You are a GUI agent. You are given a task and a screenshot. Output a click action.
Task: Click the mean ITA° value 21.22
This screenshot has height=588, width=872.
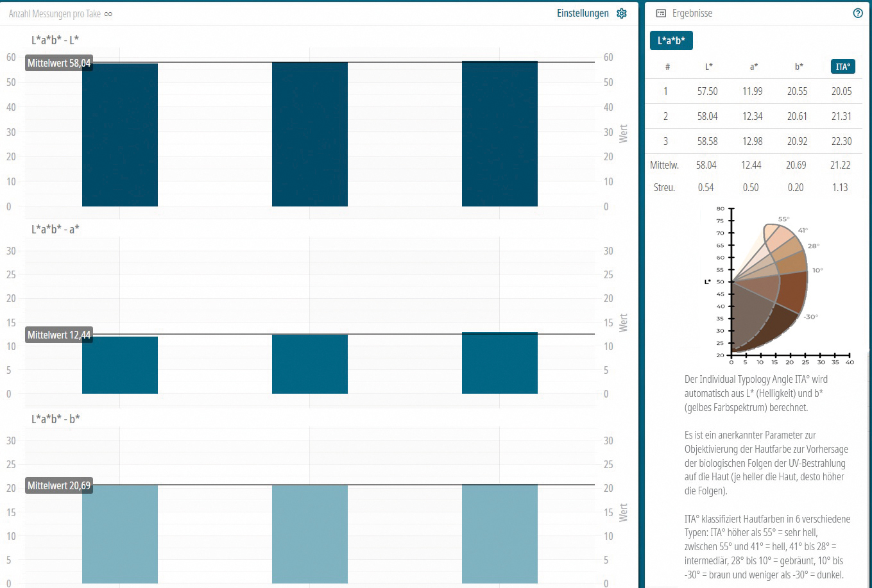pos(840,165)
